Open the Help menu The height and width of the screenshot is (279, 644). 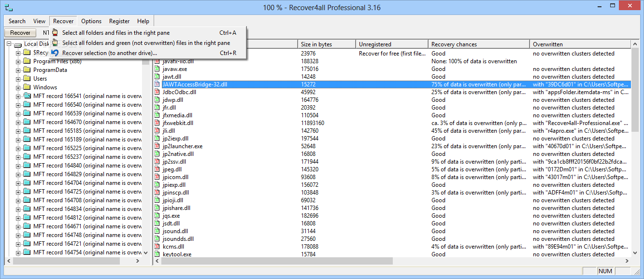click(143, 21)
